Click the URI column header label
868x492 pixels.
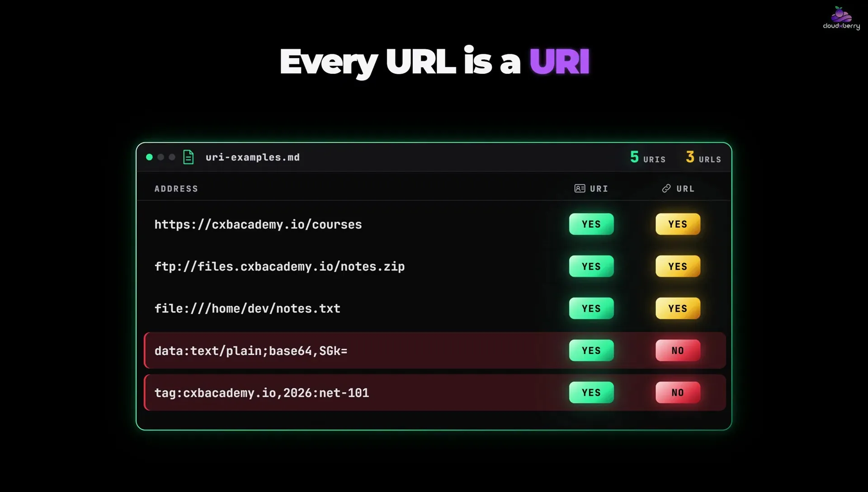click(599, 189)
